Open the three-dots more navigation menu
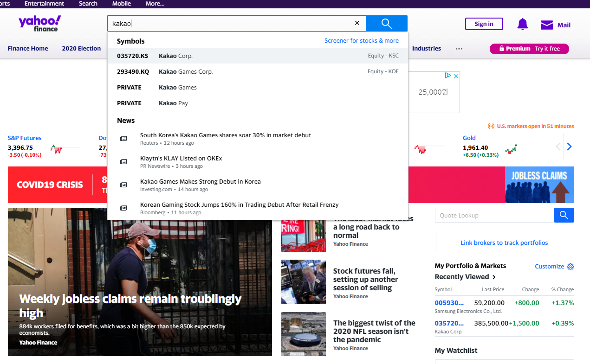590x364 pixels. point(459,49)
